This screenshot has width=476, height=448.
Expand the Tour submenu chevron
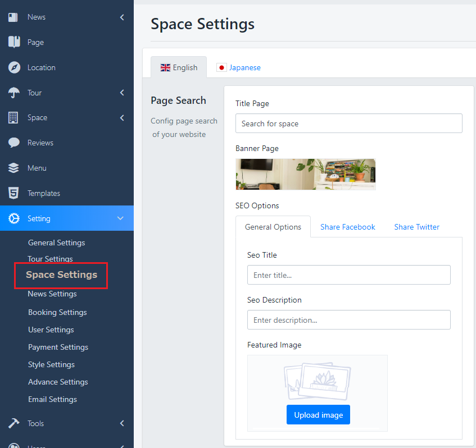click(122, 93)
